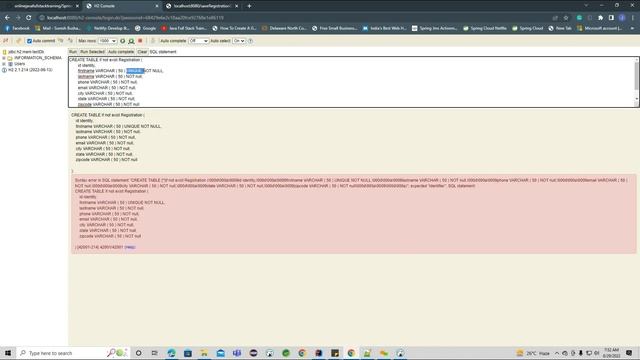Click inside the SQL statement text area
The height and width of the screenshot is (360, 640).
pos(351,82)
